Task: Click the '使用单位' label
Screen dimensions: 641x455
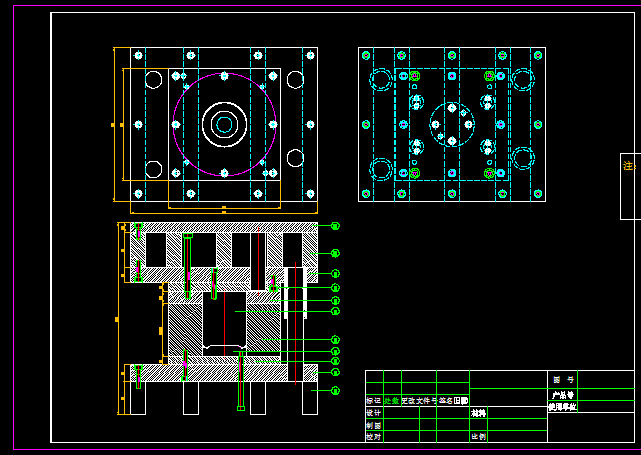Action: click(563, 407)
